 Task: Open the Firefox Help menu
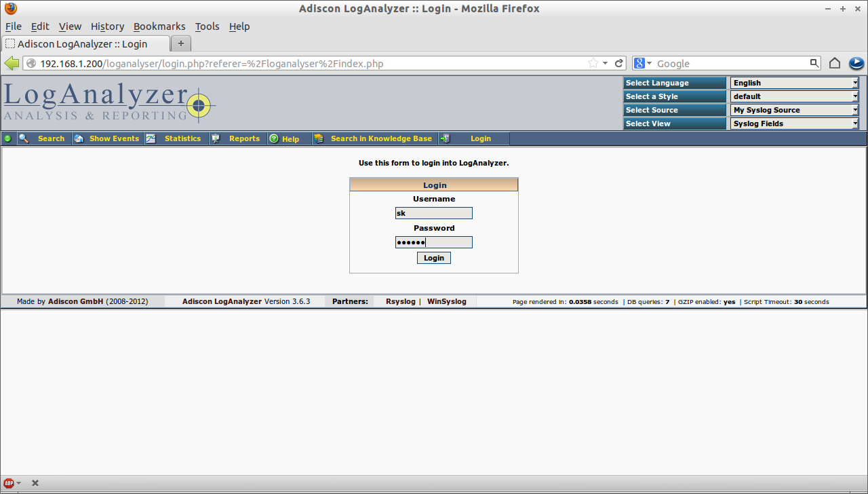click(239, 26)
